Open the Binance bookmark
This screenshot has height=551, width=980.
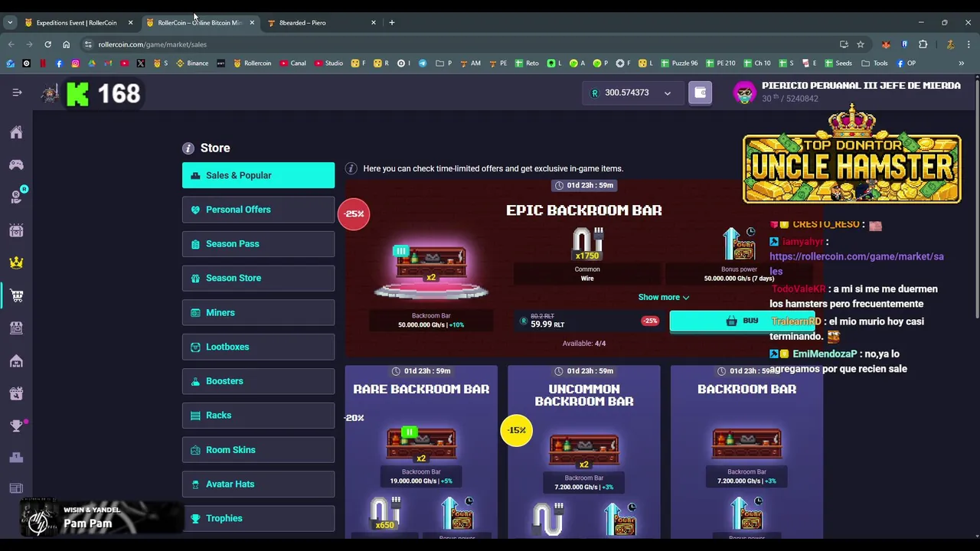pos(192,64)
